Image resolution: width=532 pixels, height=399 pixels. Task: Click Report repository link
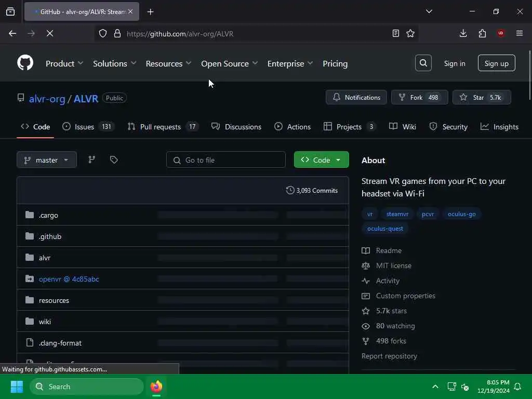point(389,356)
